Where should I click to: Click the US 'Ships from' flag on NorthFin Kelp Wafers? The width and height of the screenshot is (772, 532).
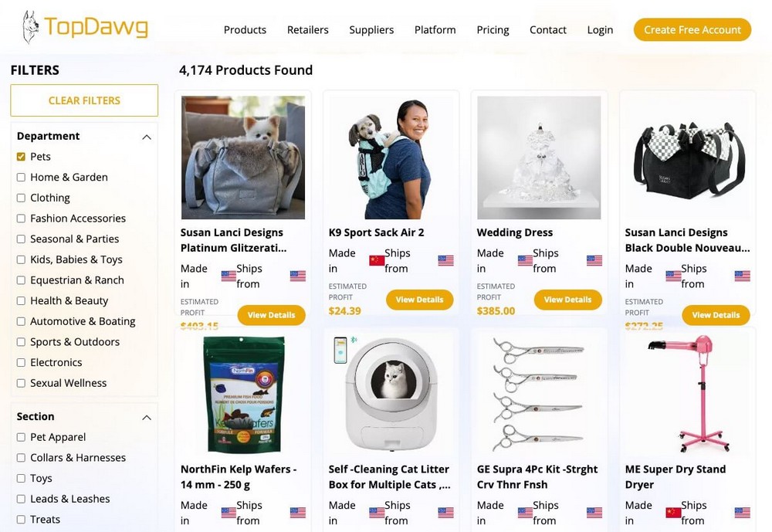297,512
